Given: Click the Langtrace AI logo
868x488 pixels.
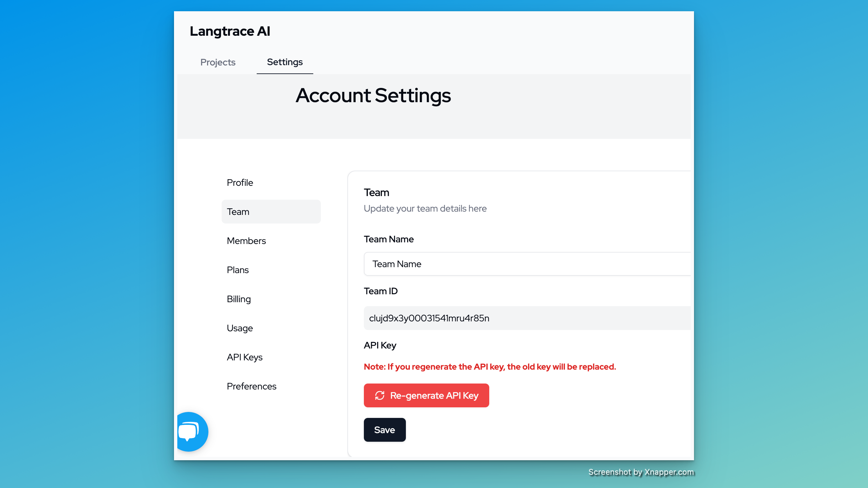Looking at the screenshot, I should pyautogui.click(x=230, y=31).
